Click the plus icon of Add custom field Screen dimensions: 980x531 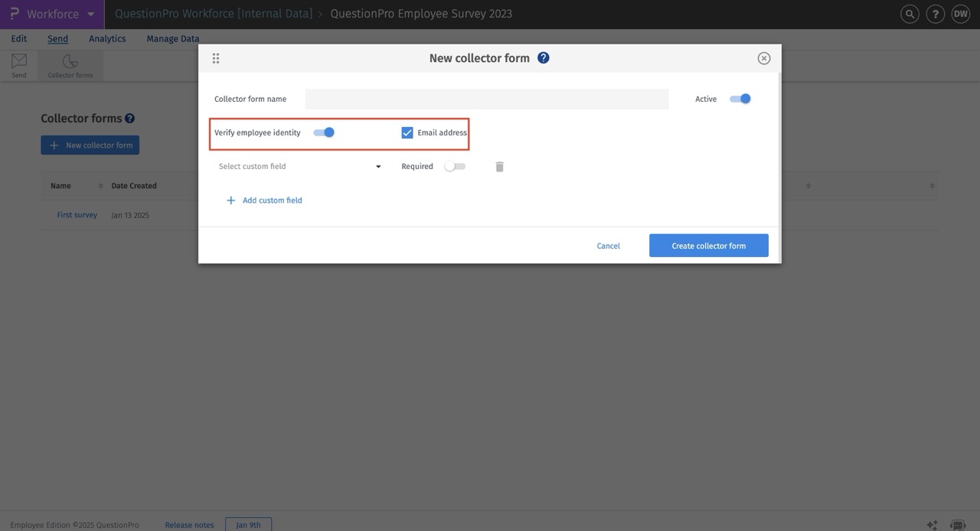click(230, 200)
